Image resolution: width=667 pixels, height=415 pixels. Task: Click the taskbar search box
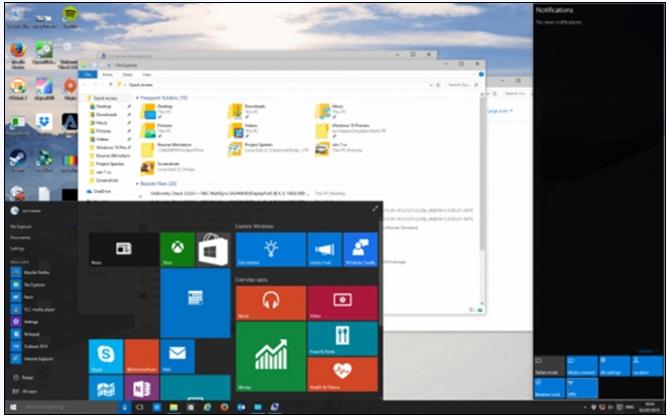(x=69, y=407)
